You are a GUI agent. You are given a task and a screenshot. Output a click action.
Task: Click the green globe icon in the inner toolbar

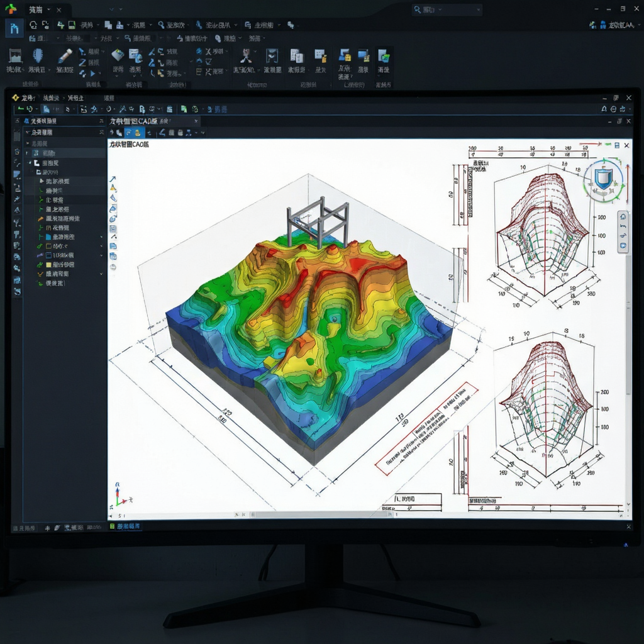pos(195,109)
